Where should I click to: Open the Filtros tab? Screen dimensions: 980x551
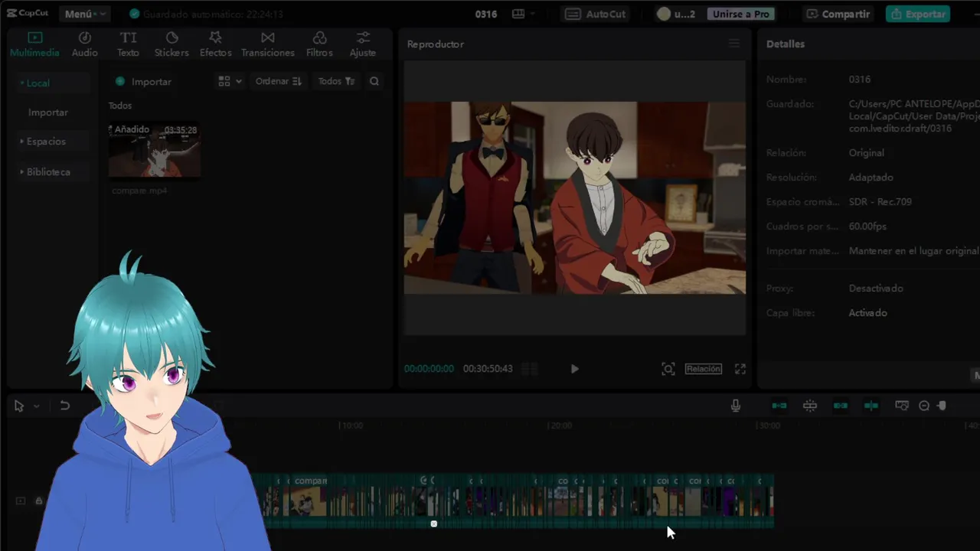click(319, 44)
